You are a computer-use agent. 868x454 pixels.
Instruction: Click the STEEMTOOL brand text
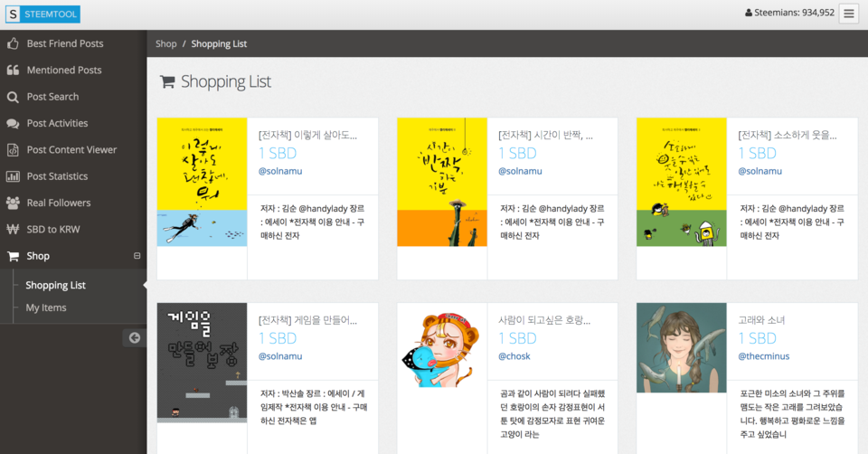point(51,14)
